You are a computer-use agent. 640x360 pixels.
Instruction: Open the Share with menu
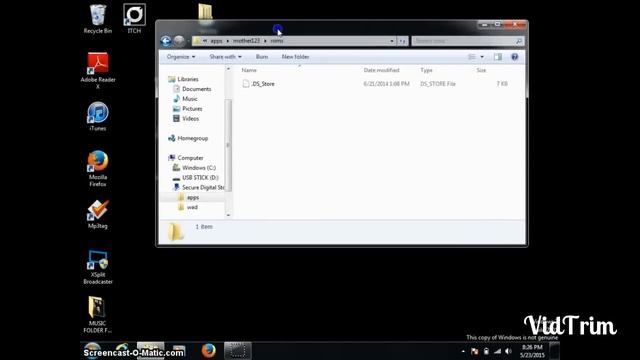[225, 57]
